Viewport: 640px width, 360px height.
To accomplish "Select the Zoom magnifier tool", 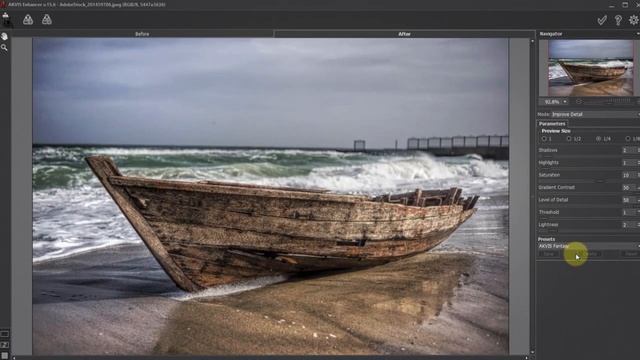I will 4,48.
